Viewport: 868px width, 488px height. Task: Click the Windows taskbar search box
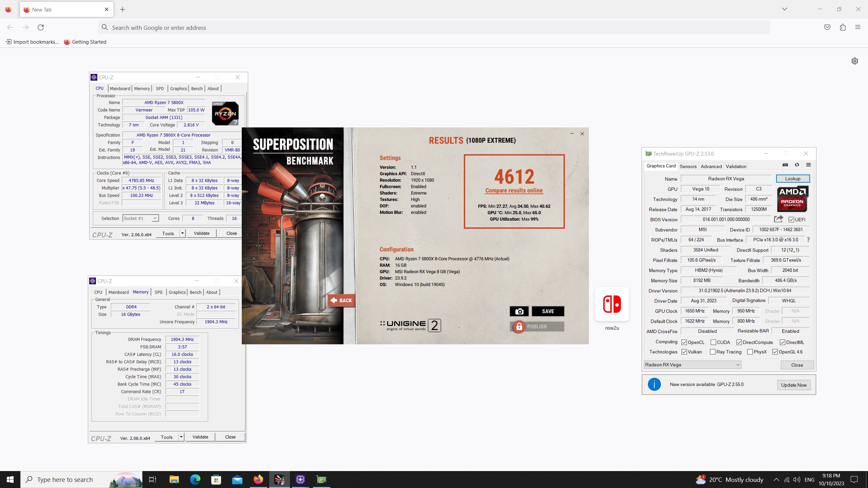coord(81,480)
